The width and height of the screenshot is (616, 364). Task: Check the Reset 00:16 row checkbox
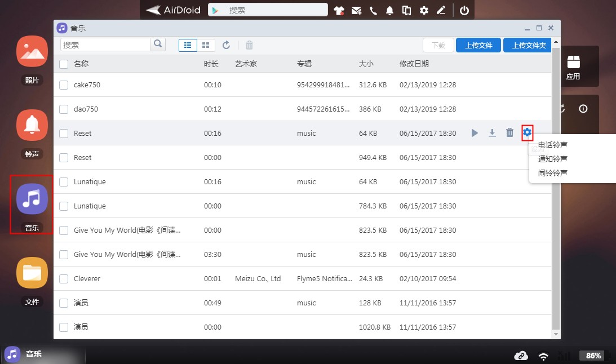64,134
